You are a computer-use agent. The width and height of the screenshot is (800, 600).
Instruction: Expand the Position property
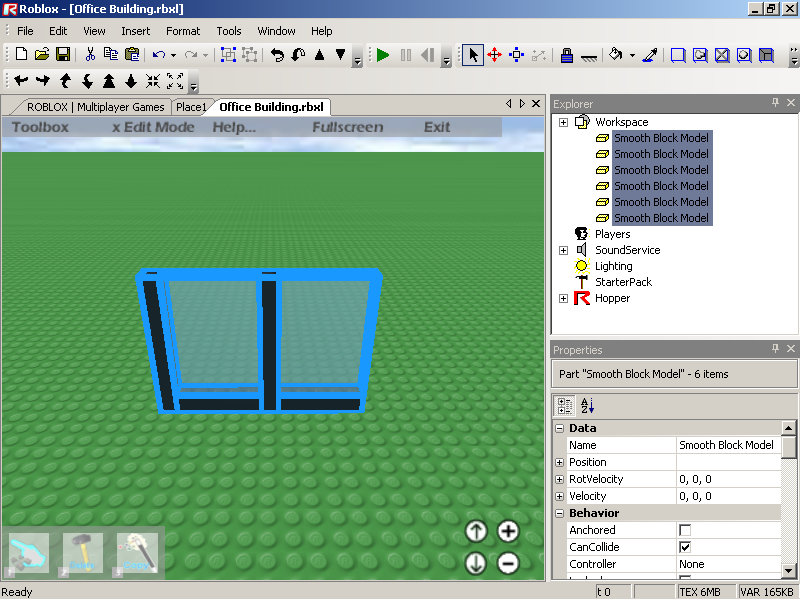[559, 462]
